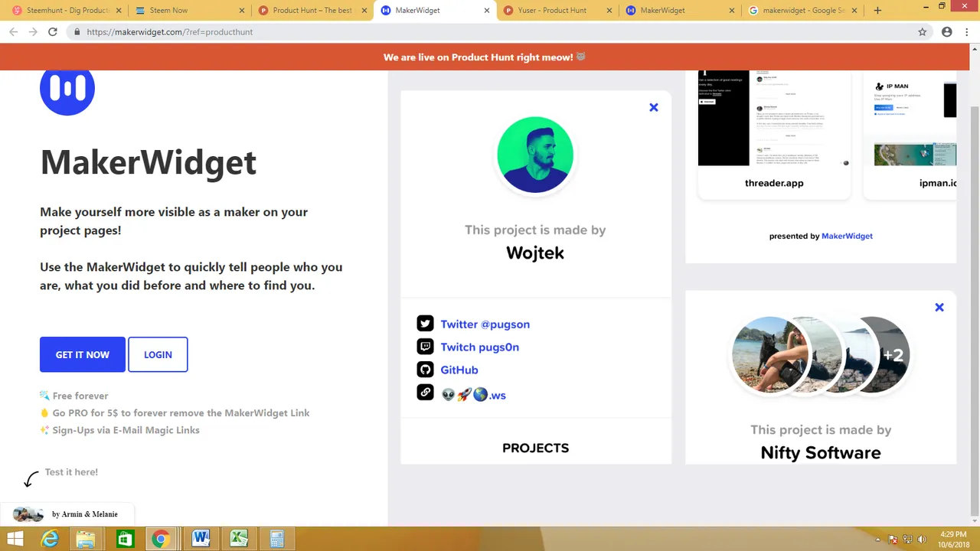The height and width of the screenshot is (551, 980).
Task: Reload the current page
Action: click(52, 32)
